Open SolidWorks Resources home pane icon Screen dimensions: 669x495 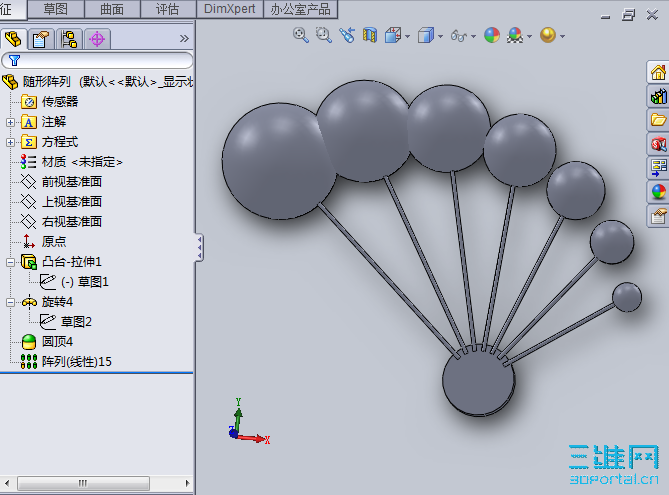tap(658, 72)
